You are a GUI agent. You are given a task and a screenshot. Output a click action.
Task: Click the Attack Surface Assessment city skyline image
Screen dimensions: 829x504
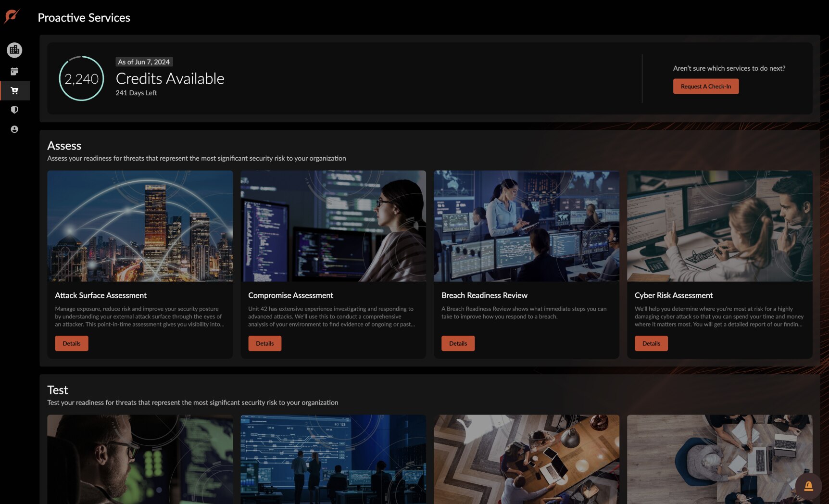(140, 226)
